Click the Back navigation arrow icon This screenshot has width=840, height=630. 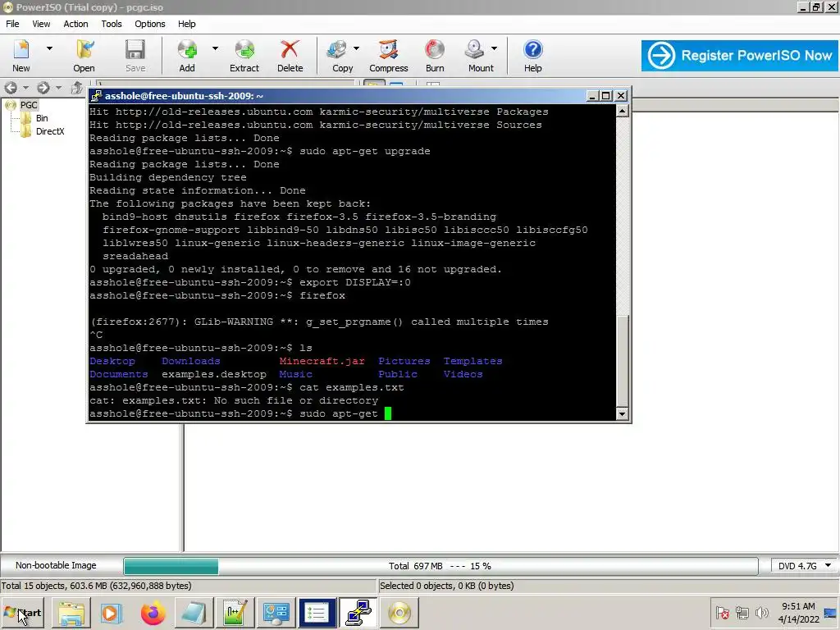pyautogui.click(x=11, y=87)
